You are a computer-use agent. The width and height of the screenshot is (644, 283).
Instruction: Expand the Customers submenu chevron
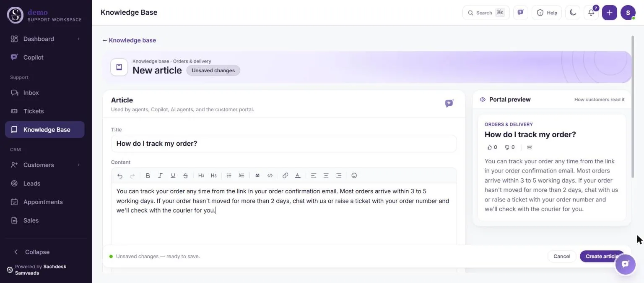[78, 165]
